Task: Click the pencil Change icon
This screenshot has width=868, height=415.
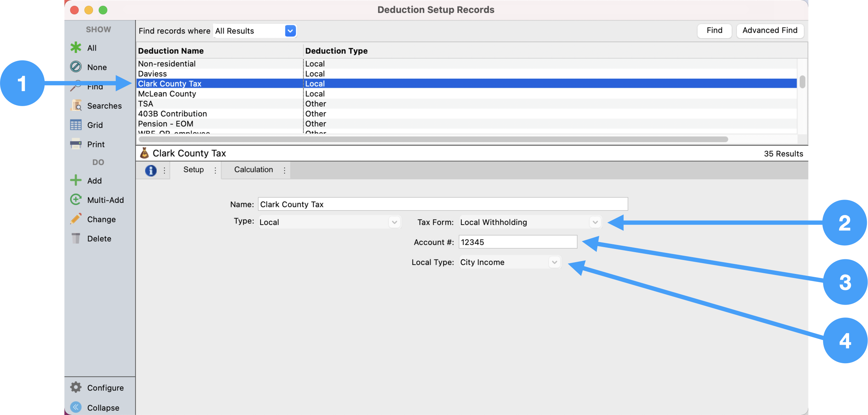Action: (x=76, y=219)
